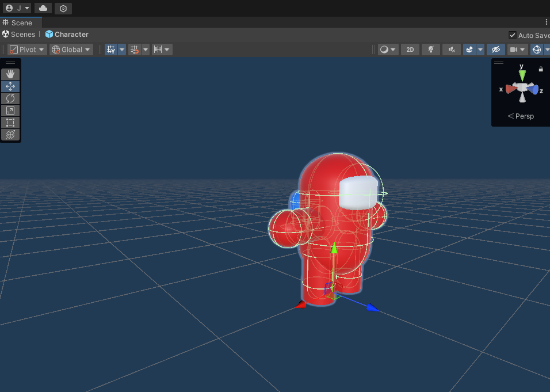Click the green Y axis cone of orientation gizmo
Screen dimensions: 550x392
[522, 75]
